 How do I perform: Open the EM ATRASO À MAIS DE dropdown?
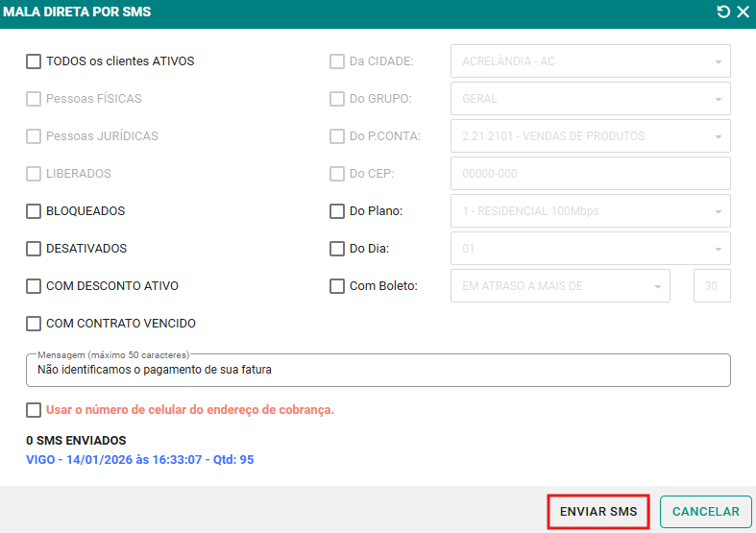point(559,286)
